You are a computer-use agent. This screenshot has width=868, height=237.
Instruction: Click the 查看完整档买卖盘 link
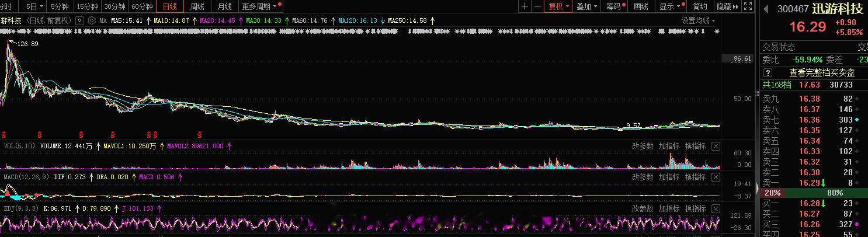click(x=822, y=73)
